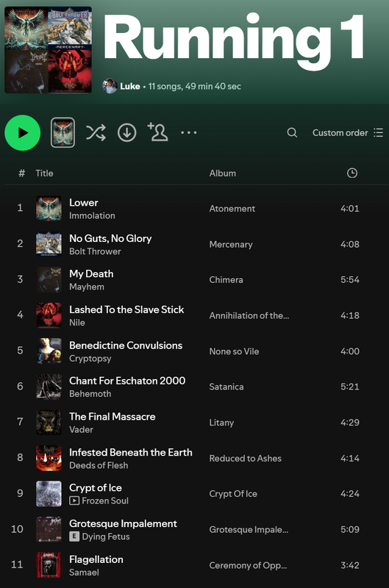
Task: Start playback with the green Play button
Action: point(23,133)
